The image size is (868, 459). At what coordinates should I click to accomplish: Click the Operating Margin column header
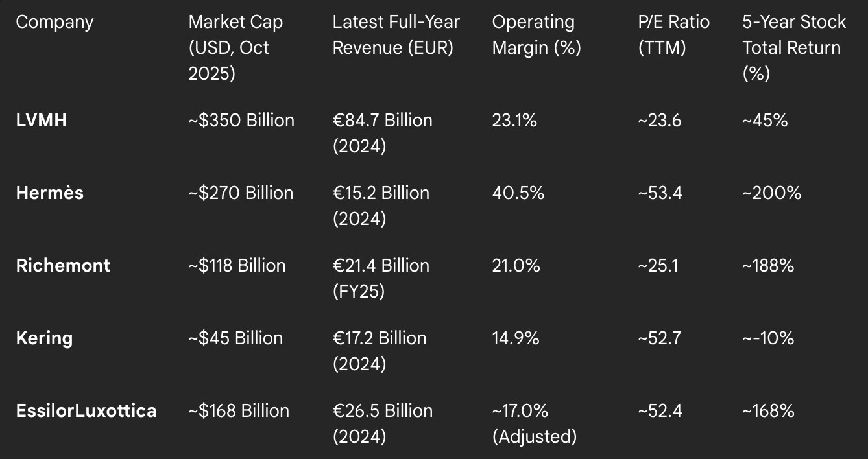pyautogui.click(x=536, y=34)
